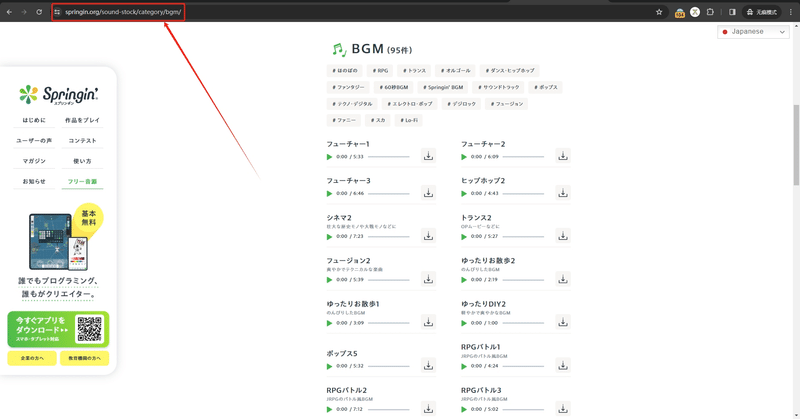Bookmark this page with the star icon

659,12
